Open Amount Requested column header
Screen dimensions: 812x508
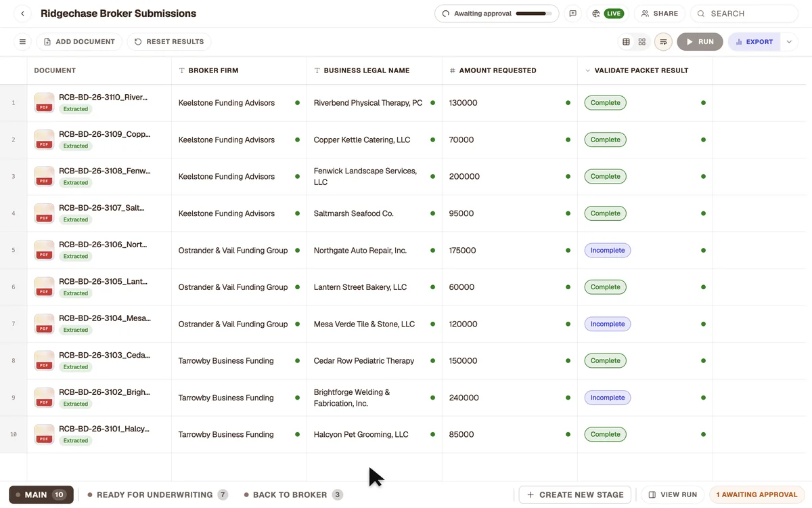click(x=510, y=70)
